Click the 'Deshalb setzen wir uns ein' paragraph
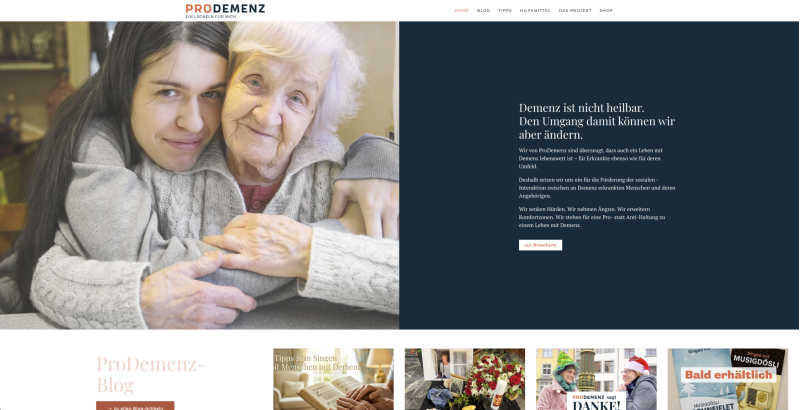Image resolution: width=800 pixels, height=410 pixels. [x=597, y=188]
